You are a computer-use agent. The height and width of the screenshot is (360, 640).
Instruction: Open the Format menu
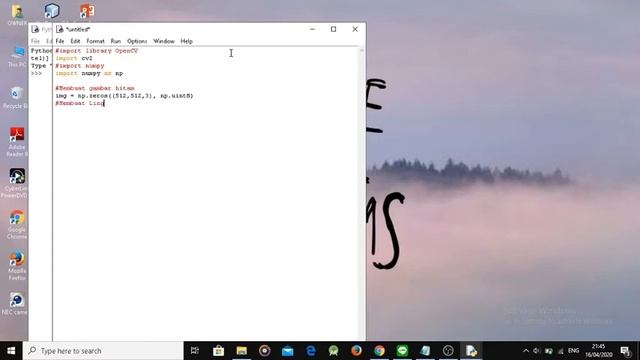pyautogui.click(x=96, y=41)
